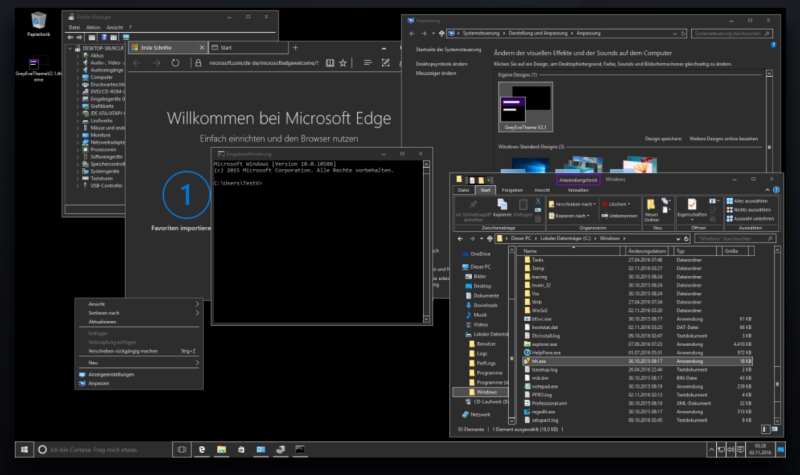
Task: Click Mauszeiger ändern link
Action: click(x=436, y=73)
